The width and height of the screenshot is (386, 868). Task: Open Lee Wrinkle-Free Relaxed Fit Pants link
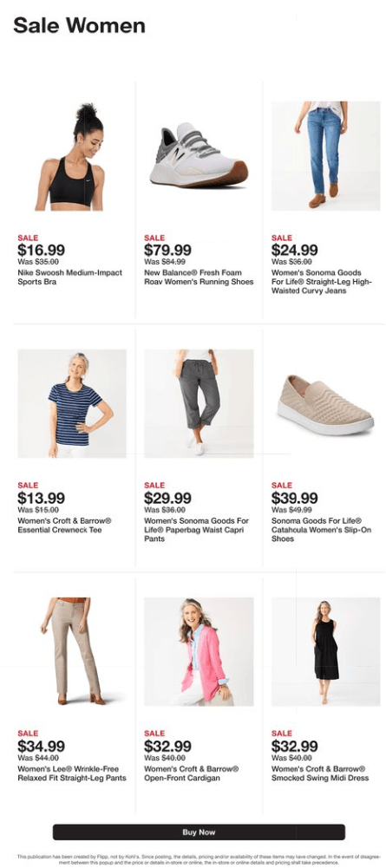[x=72, y=773]
